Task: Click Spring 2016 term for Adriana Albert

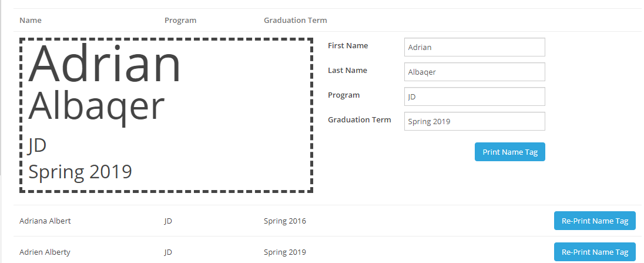Action: click(284, 221)
